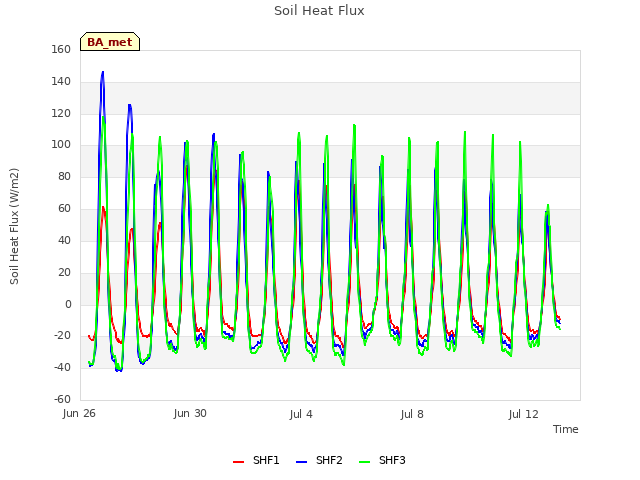This screenshot has height=480, width=640.
Task: Click the 160 y-axis tick label
Action: (61, 49)
